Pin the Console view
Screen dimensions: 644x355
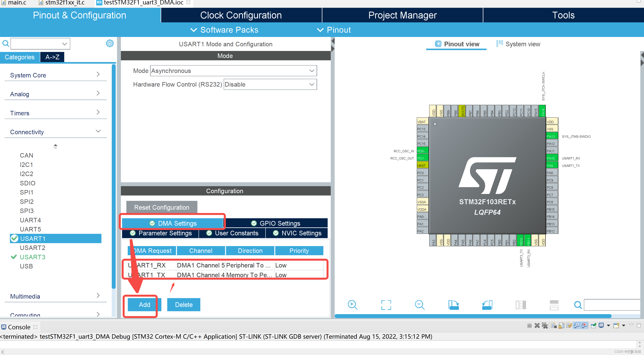click(593, 325)
